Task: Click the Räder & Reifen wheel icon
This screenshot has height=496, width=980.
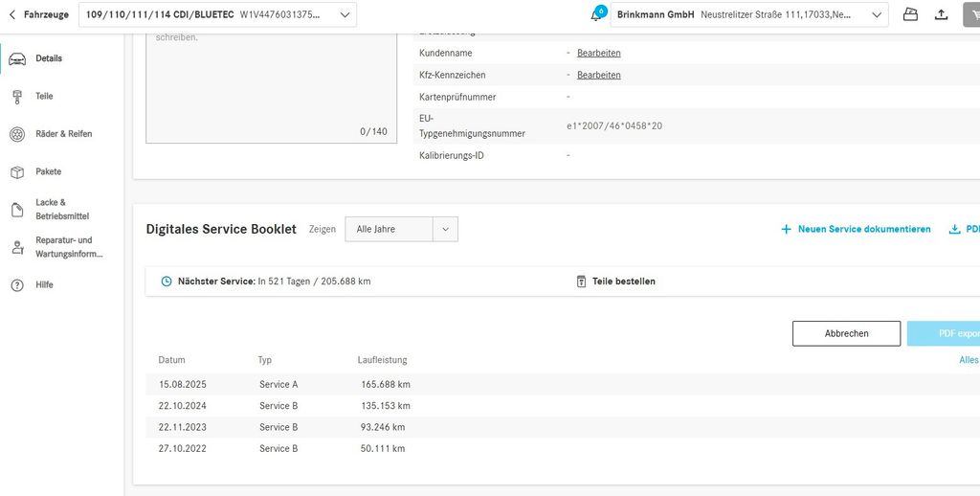Action: coord(17,134)
